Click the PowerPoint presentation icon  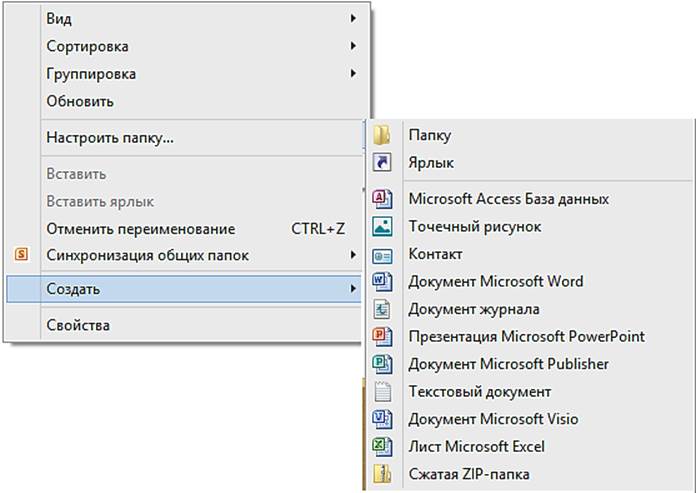tap(382, 336)
